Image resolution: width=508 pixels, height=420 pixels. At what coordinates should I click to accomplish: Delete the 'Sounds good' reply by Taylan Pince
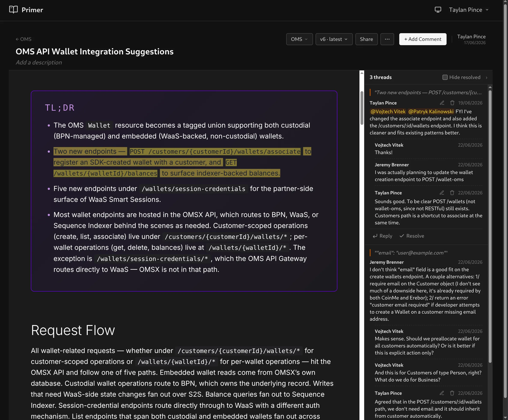(x=452, y=193)
